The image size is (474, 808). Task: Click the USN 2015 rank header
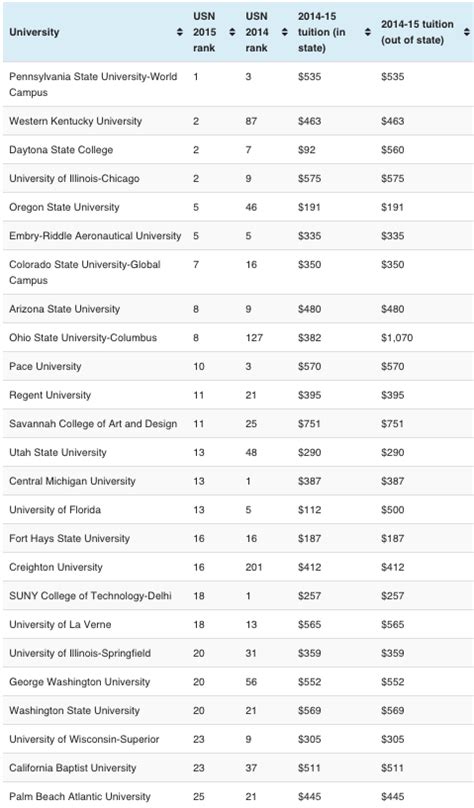[204, 32]
